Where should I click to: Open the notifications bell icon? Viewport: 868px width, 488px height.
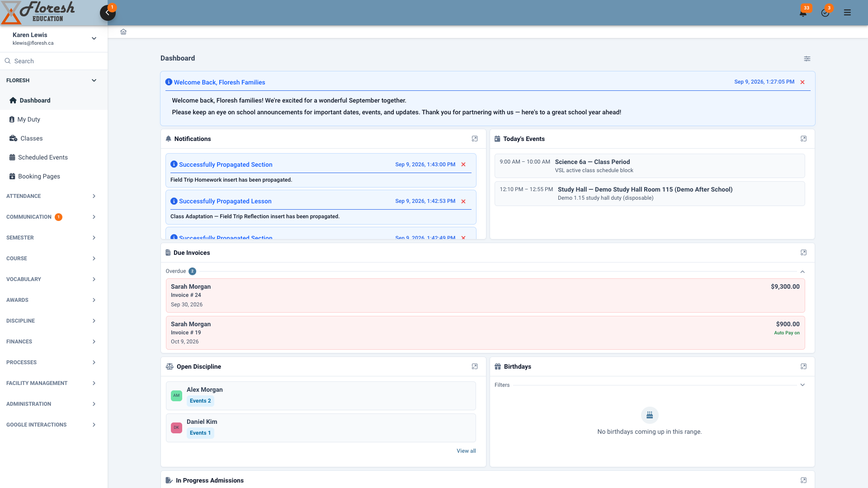[x=803, y=13]
